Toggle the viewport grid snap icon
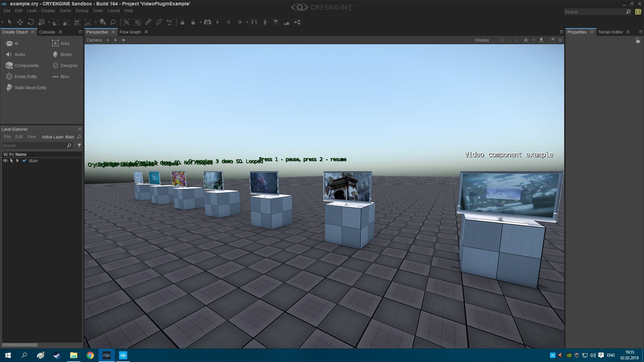This screenshot has width=644, height=362. (x=501, y=40)
